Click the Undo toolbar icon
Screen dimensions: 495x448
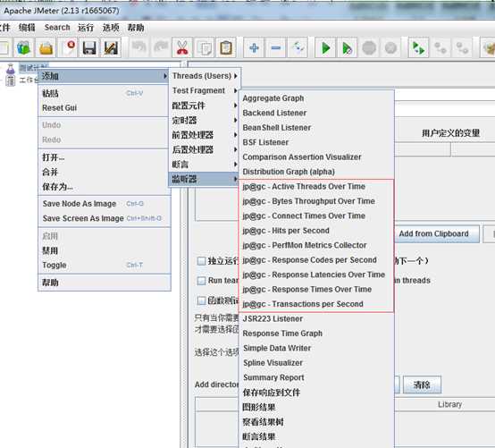pyautogui.click(x=138, y=48)
